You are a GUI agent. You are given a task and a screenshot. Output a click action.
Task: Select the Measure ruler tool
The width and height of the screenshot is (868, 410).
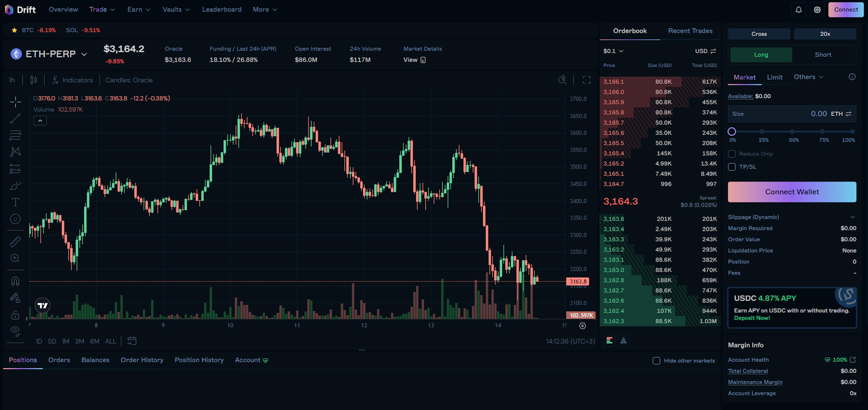tap(16, 241)
